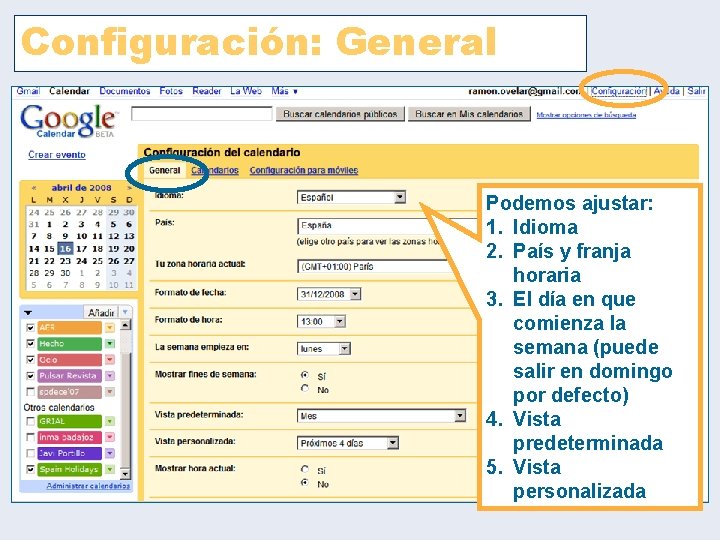This screenshot has height=540, width=720.
Task: Open Reader from the top bar
Action: (207, 91)
